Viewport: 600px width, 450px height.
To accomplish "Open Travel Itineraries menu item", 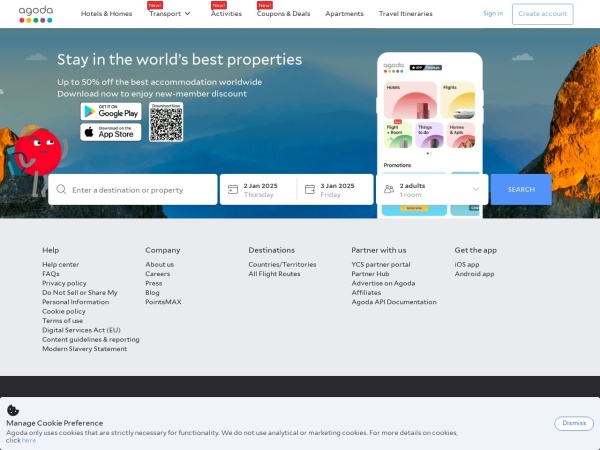I will pyautogui.click(x=406, y=14).
